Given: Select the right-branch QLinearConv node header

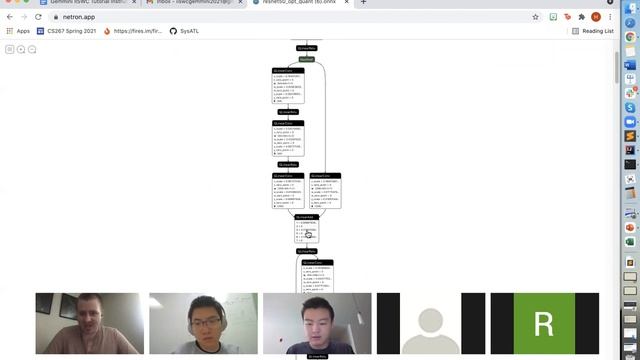Looking at the screenshot, I should pyautogui.click(x=325, y=176).
